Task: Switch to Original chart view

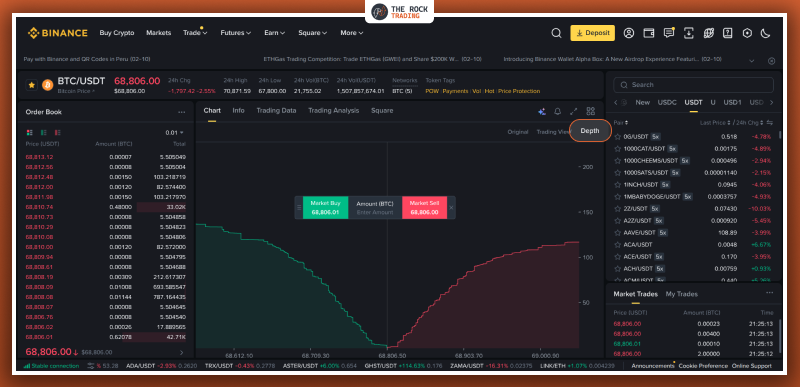Action: pos(518,132)
